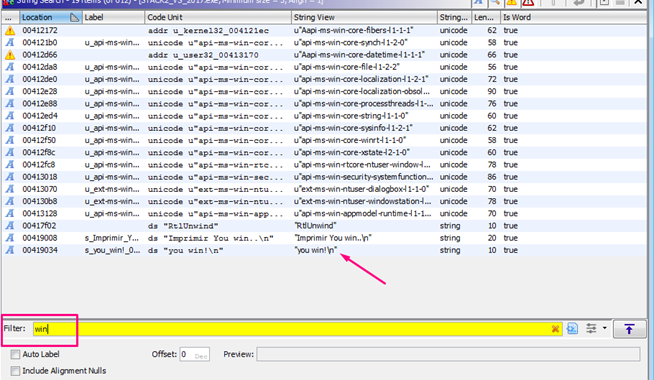The image size is (654, 380).
Task: Clear the filter text with the orange X
Action: [x=555, y=329]
